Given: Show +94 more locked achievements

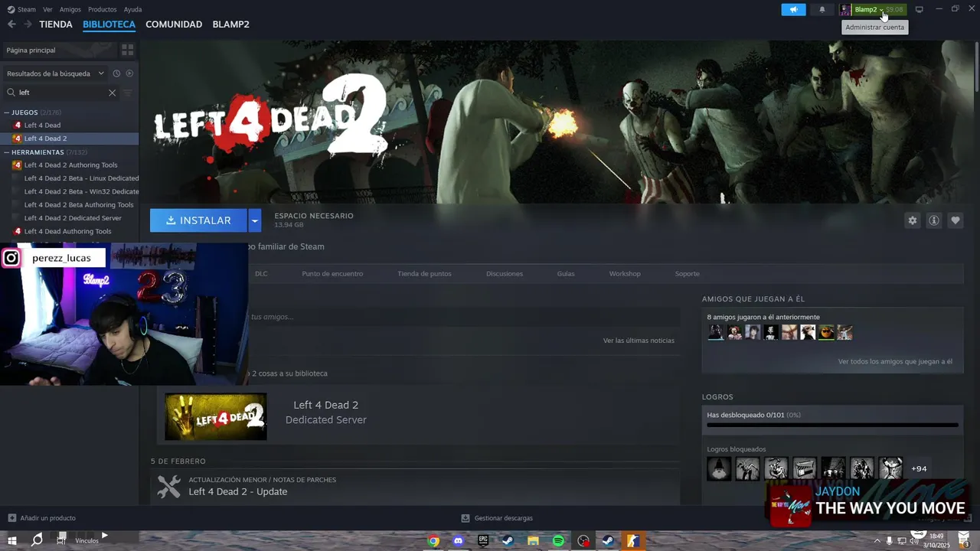Looking at the screenshot, I should (x=919, y=468).
